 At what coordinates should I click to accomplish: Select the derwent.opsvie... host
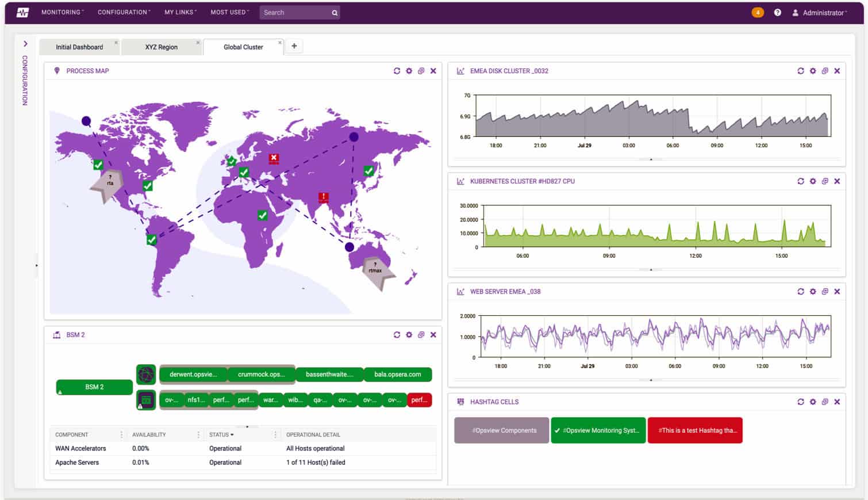click(x=193, y=375)
